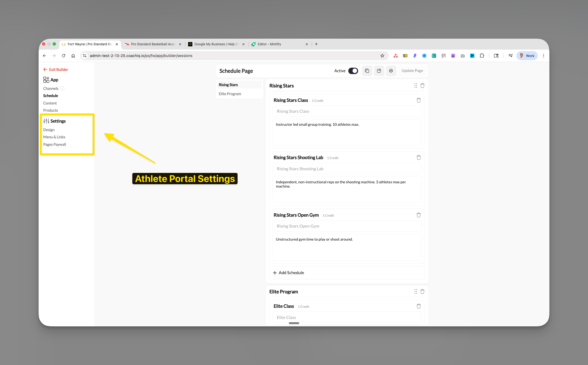Remove the Elite Class with the trash icon
This screenshot has height=365, width=588.
(x=419, y=306)
